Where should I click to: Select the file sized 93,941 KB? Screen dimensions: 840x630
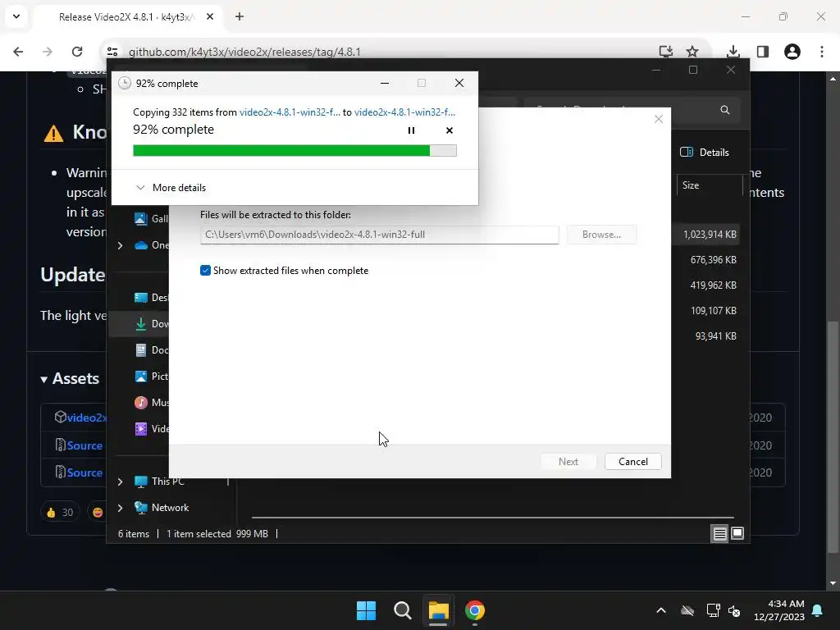coord(715,336)
